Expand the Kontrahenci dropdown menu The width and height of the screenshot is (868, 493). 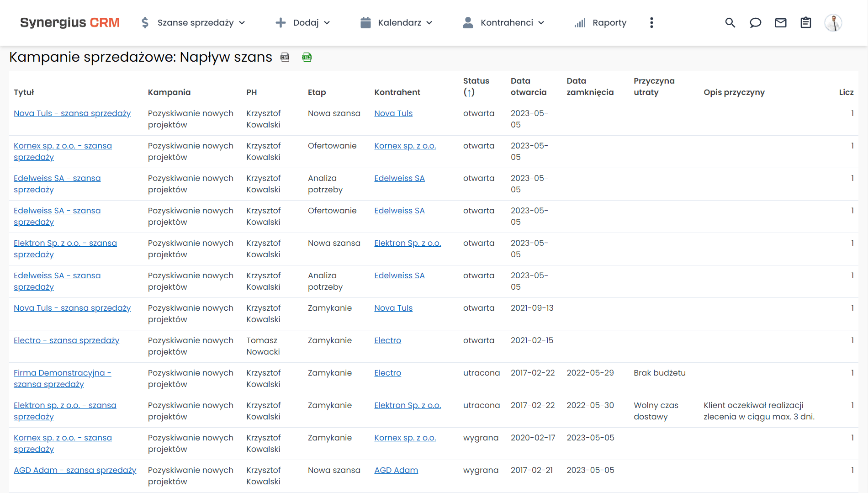coord(503,23)
